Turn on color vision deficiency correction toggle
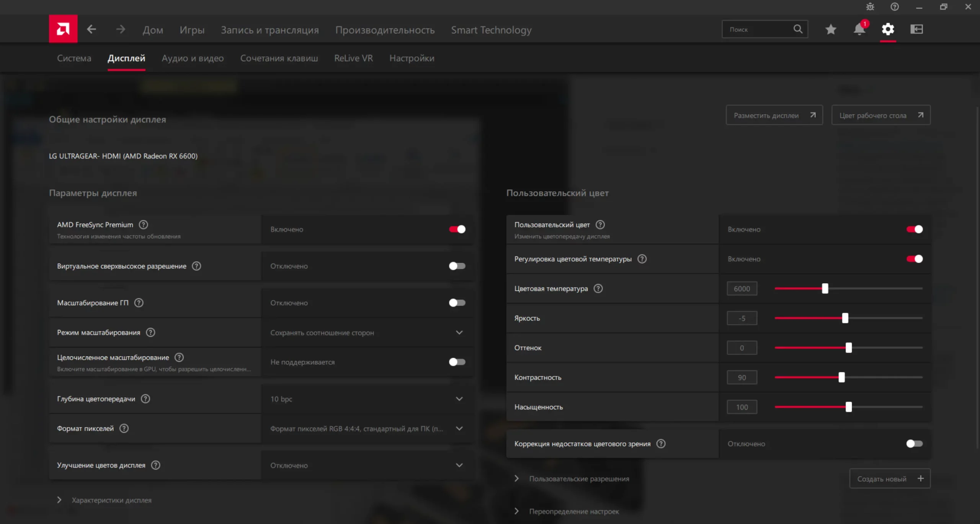 pos(914,444)
